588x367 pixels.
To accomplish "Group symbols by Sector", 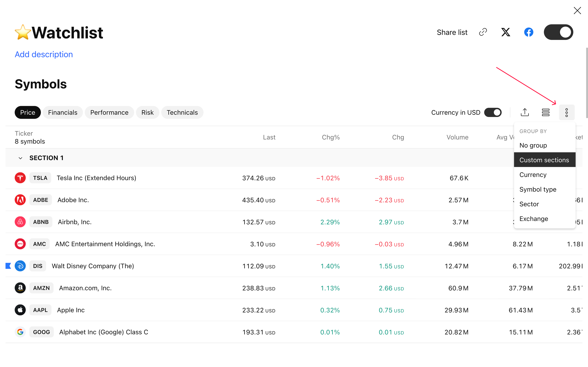I will (529, 204).
